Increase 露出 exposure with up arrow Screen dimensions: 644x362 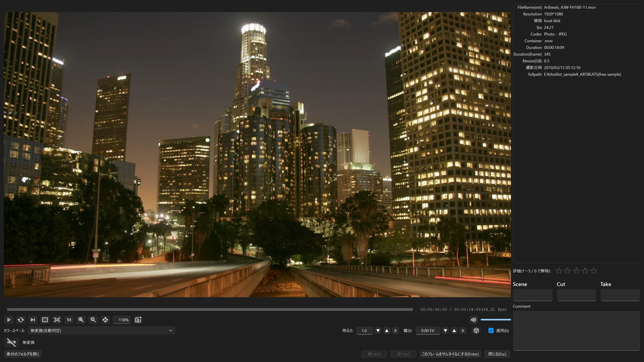click(454, 331)
